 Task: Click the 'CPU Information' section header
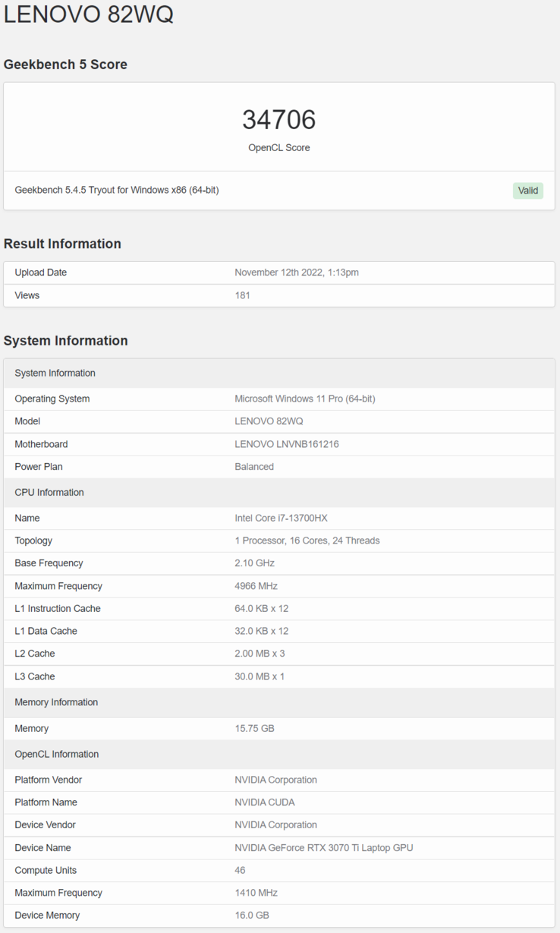coord(279,492)
